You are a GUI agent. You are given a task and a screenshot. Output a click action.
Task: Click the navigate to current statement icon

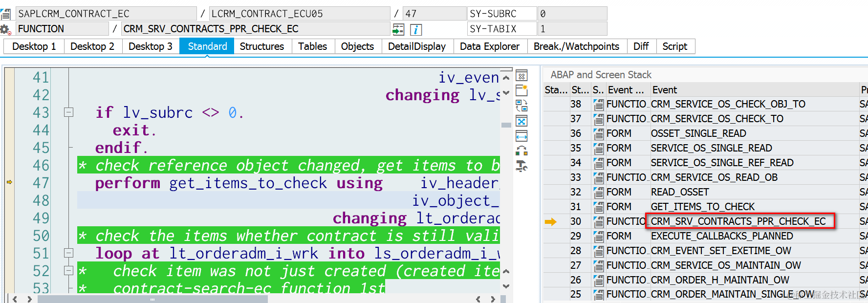pyautogui.click(x=398, y=29)
